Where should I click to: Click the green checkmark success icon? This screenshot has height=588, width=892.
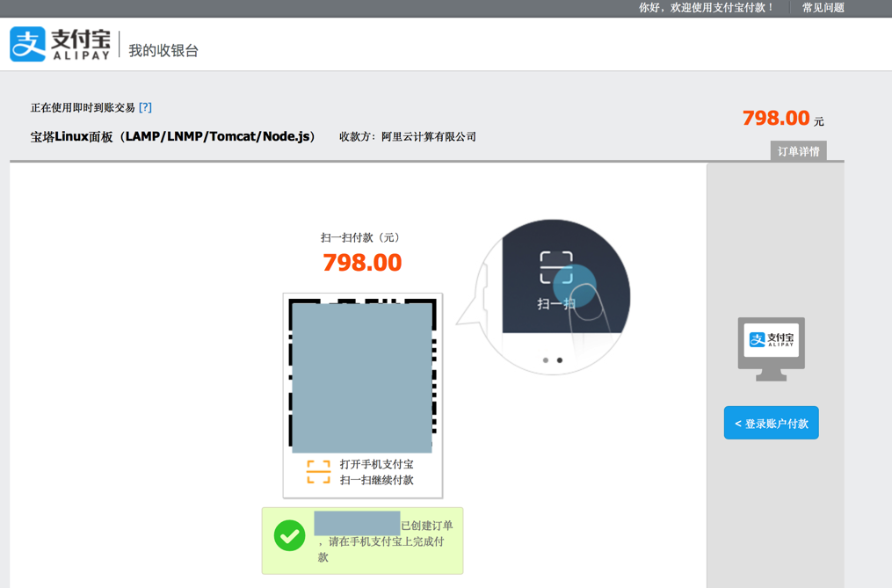(289, 535)
